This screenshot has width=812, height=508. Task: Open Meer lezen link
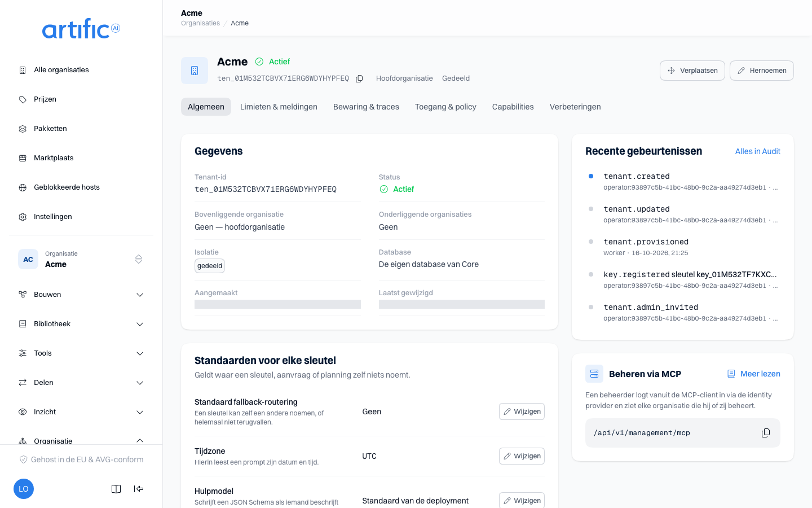754,374
